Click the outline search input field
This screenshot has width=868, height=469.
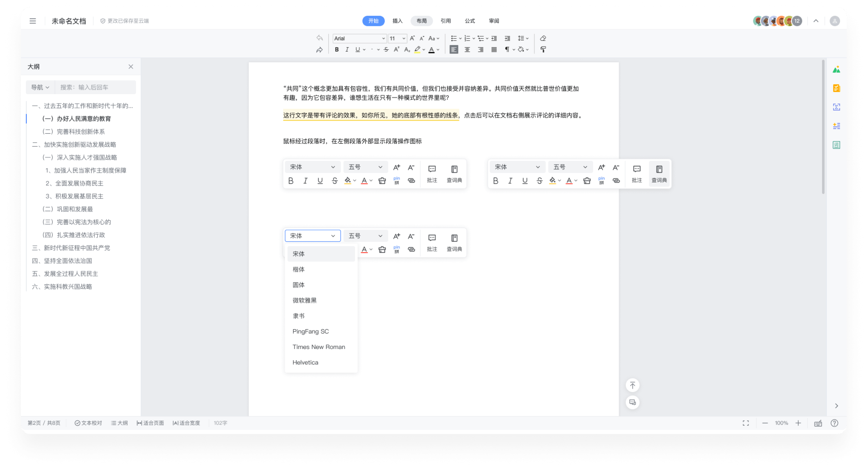[x=95, y=87]
